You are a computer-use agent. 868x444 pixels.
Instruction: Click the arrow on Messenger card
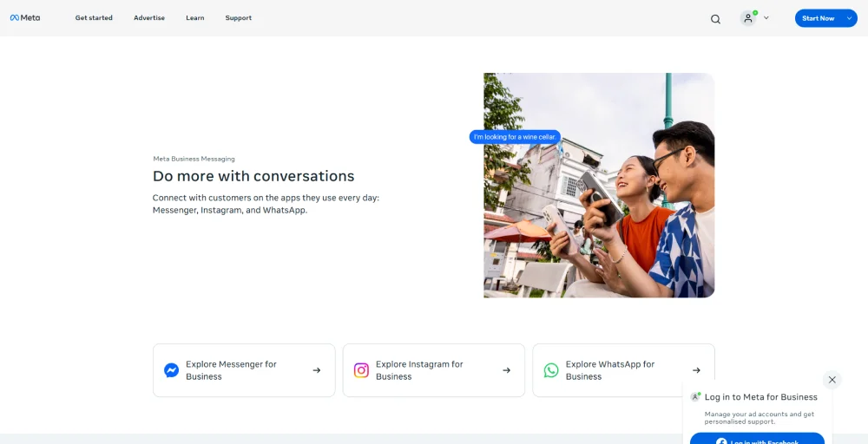317,370
